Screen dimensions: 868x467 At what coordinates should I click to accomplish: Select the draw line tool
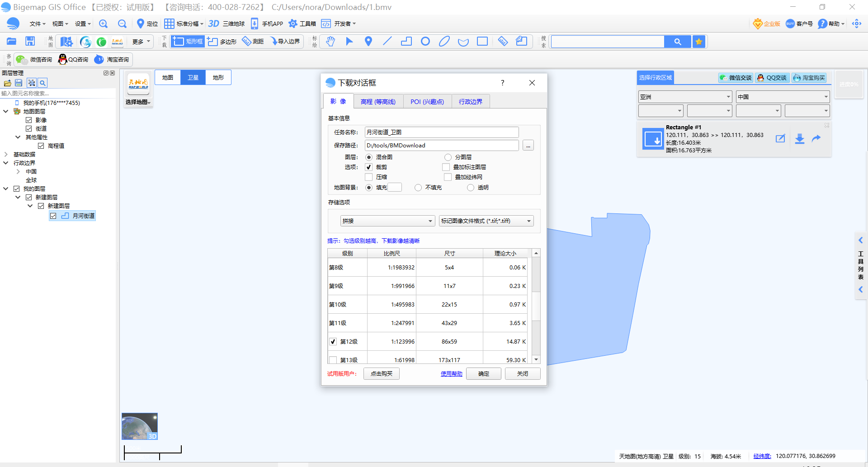pos(387,42)
